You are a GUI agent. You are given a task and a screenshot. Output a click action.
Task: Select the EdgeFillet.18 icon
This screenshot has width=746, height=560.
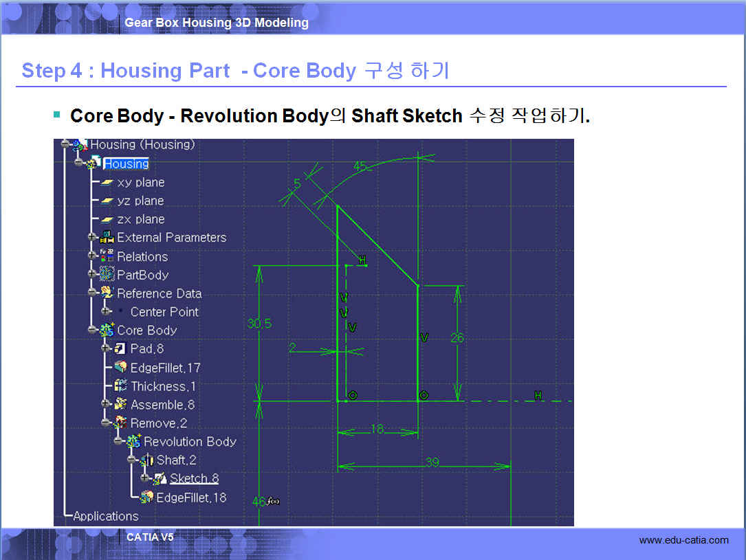[x=146, y=497]
